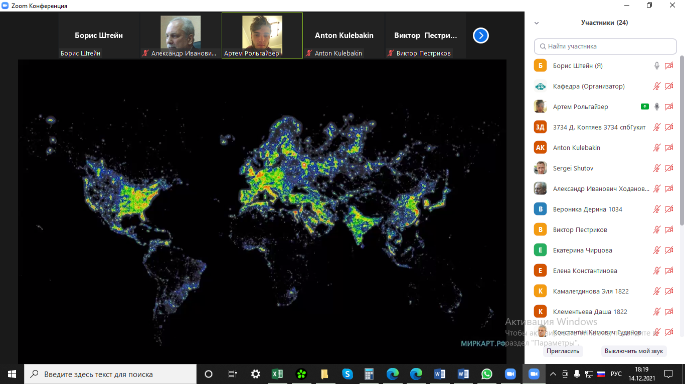Select Артем Рольгайзер video thumbnail
Image resolution: width=685 pixels, height=384 pixels.
pos(262,35)
